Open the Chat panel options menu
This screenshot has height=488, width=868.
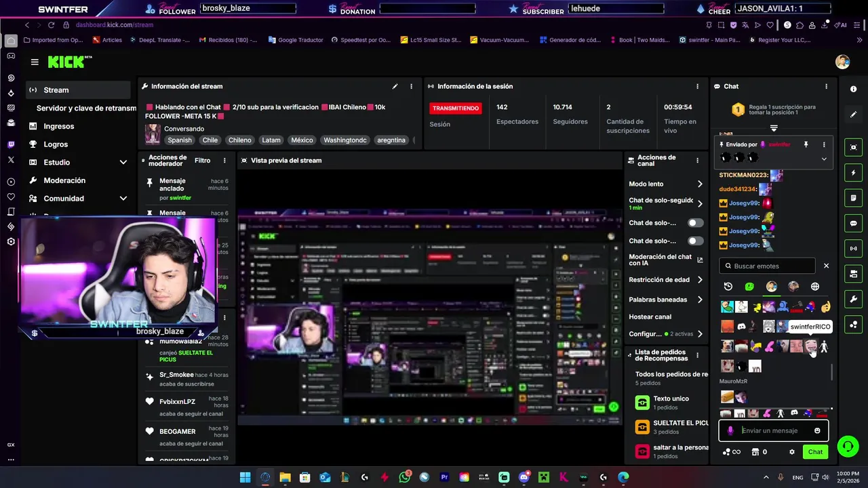[x=826, y=86]
